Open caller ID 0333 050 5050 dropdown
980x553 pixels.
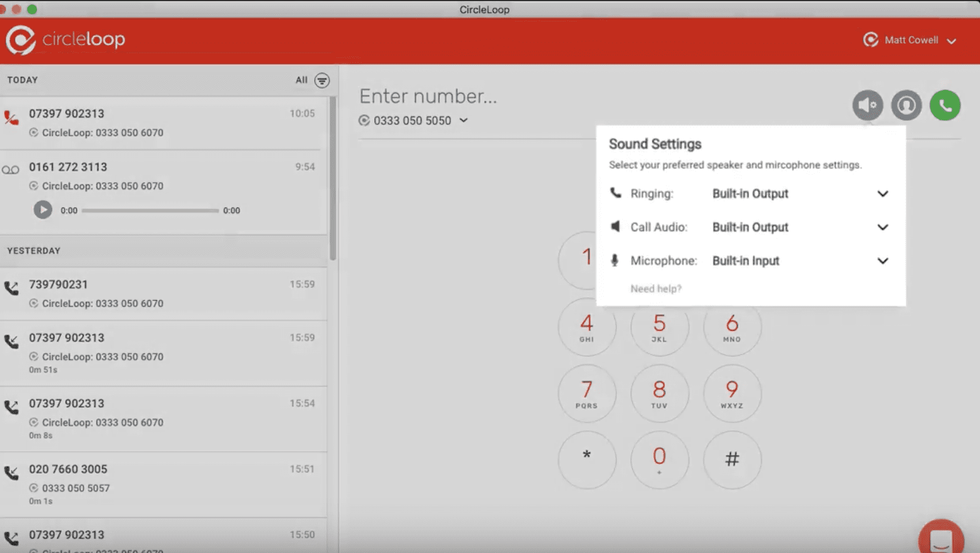[464, 121]
